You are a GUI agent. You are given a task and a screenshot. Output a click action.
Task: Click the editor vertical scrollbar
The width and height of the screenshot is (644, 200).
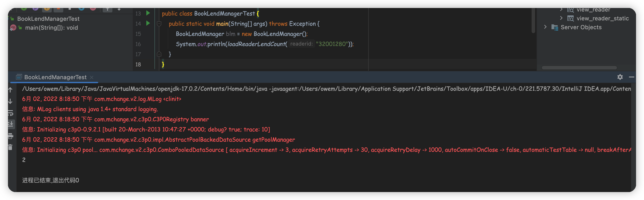(533, 21)
